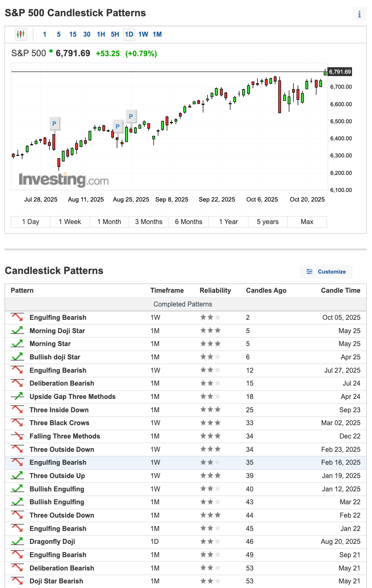Click the S&P 500 Candlestick Patterns heading

[75, 13]
